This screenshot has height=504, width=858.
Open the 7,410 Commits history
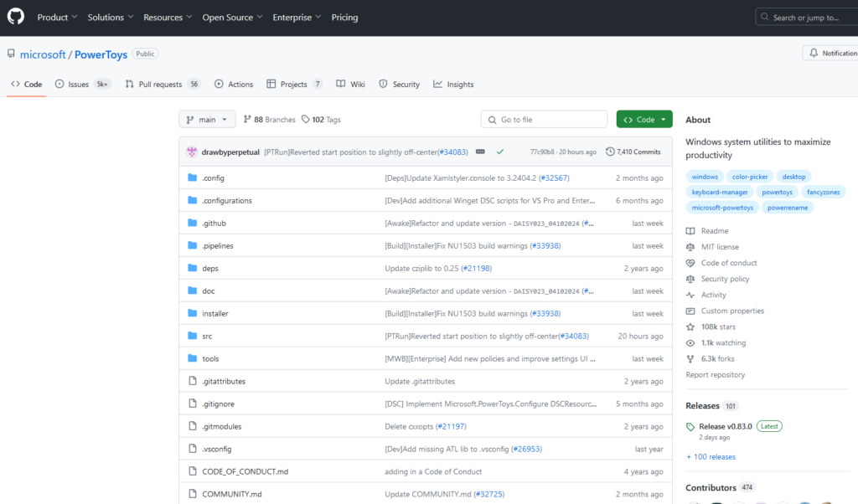(x=633, y=152)
